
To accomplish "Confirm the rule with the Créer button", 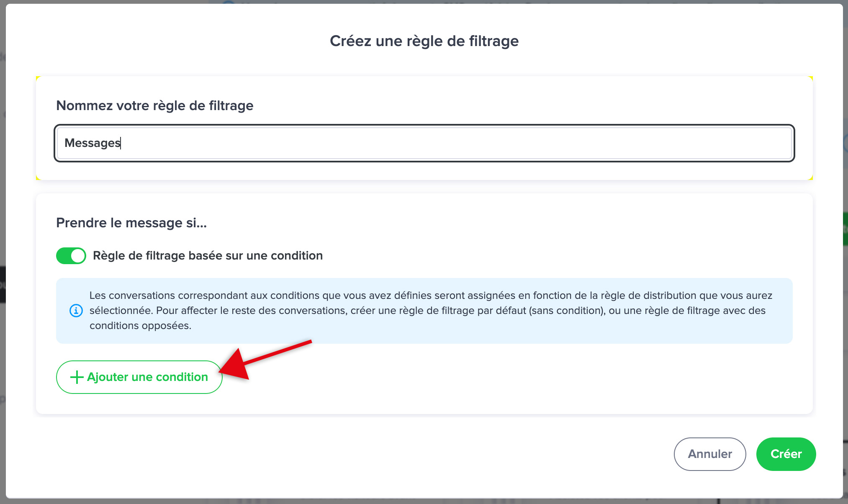I will click(x=786, y=454).
